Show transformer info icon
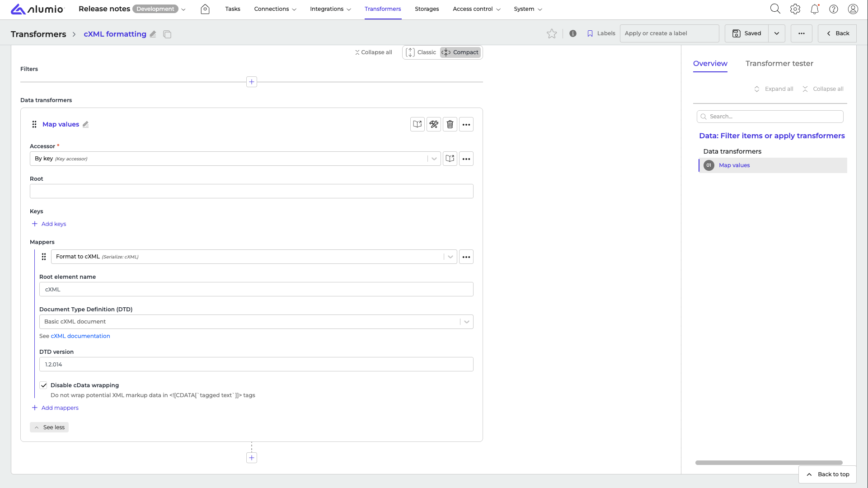868x488 pixels. [573, 33]
